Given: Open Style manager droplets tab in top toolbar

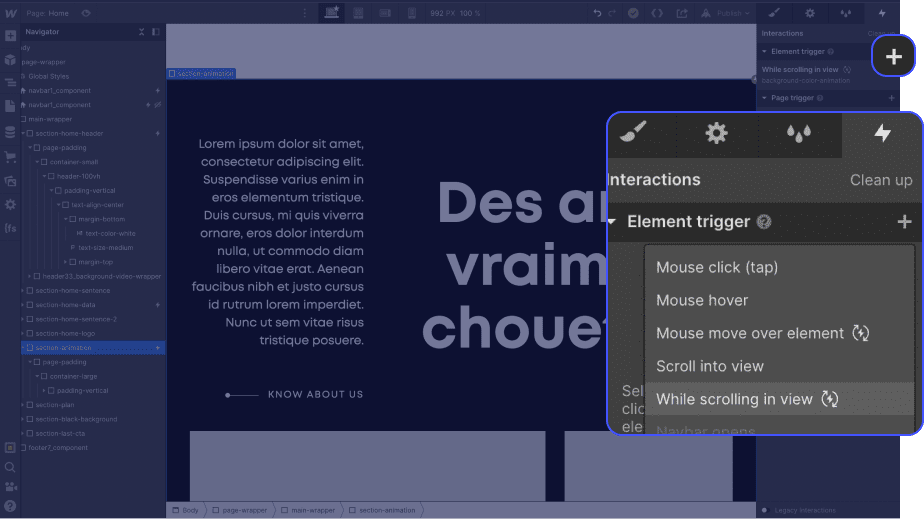Looking at the screenshot, I should tap(846, 13).
